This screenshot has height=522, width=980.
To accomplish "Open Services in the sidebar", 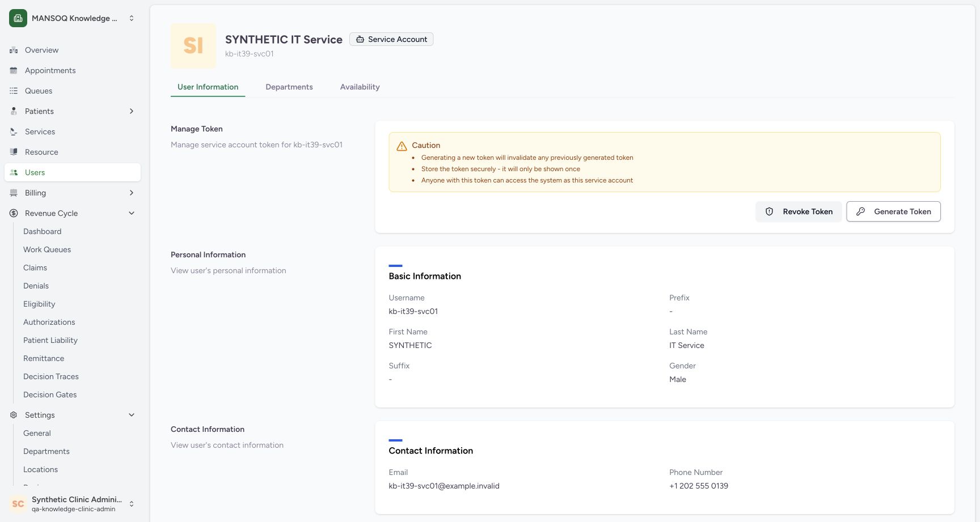I will point(73,131).
